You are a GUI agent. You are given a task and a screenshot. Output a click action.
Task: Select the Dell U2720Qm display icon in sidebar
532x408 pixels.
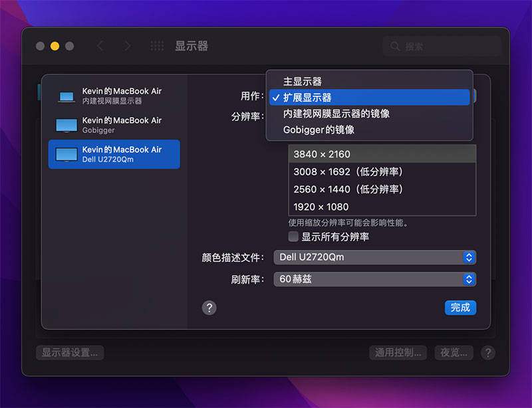click(x=66, y=153)
